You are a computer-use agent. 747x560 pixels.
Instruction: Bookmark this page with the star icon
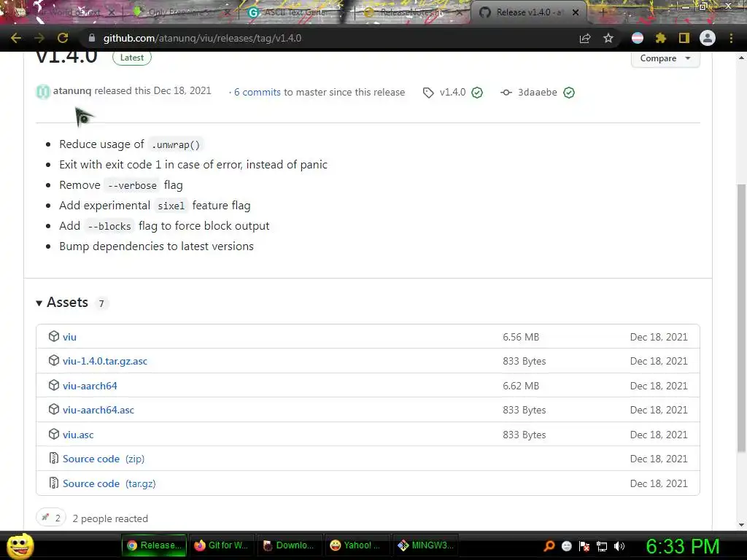[608, 38]
